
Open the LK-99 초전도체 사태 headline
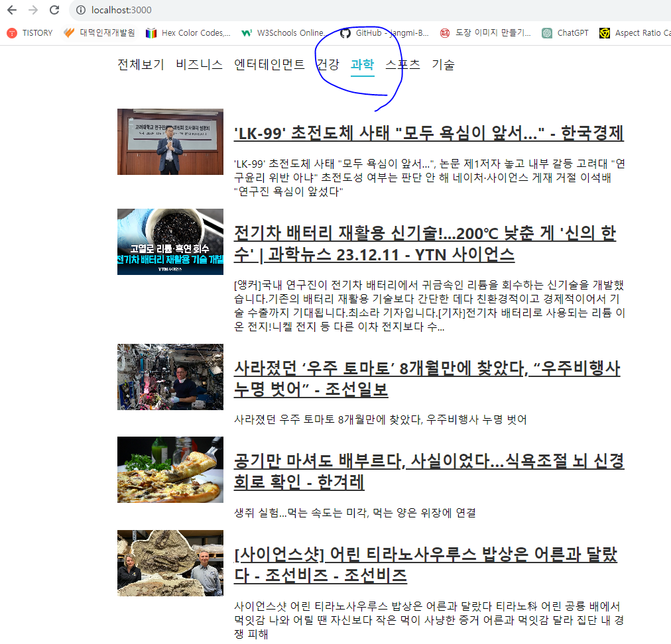point(429,133)
